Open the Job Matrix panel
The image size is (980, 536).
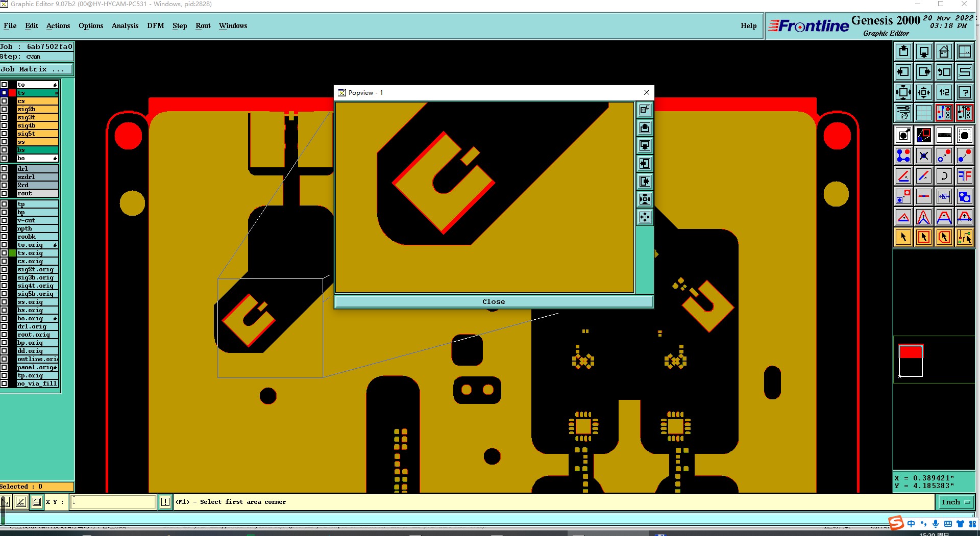point(37,69)
